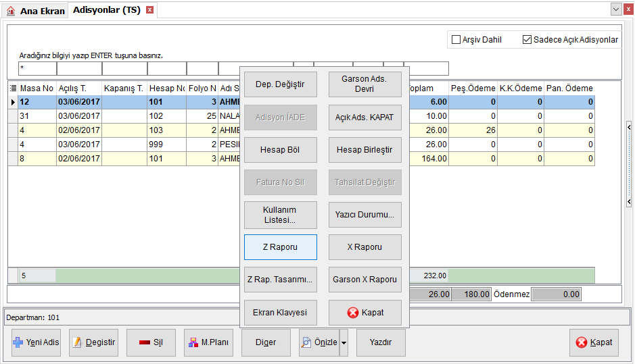The image size is (635, 364).
Task: Select row with Hesap No 999
Action: (x=302, y=145)
